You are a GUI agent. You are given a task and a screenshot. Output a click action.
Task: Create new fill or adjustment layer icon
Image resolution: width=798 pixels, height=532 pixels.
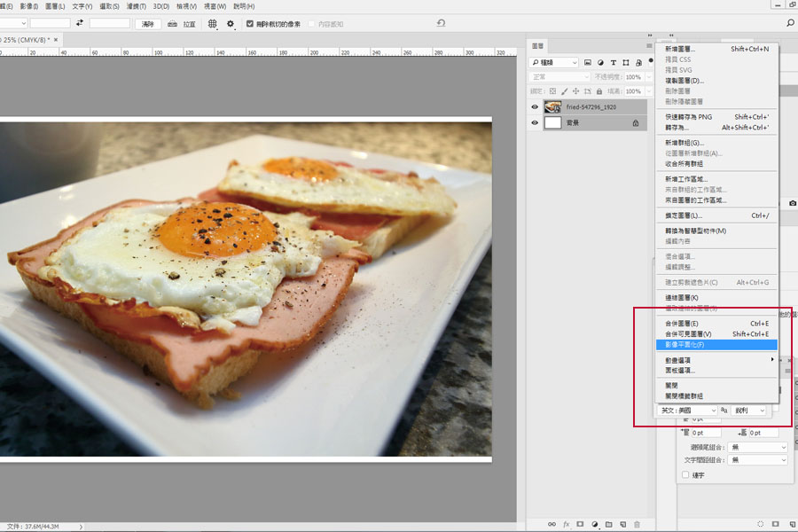tap(594, 524)
